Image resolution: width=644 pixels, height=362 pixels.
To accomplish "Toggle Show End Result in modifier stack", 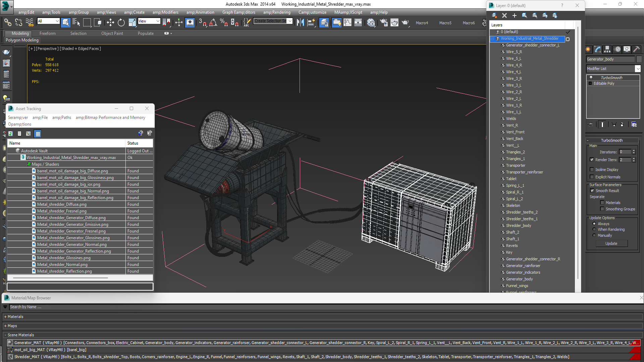I will coord(602,124).
